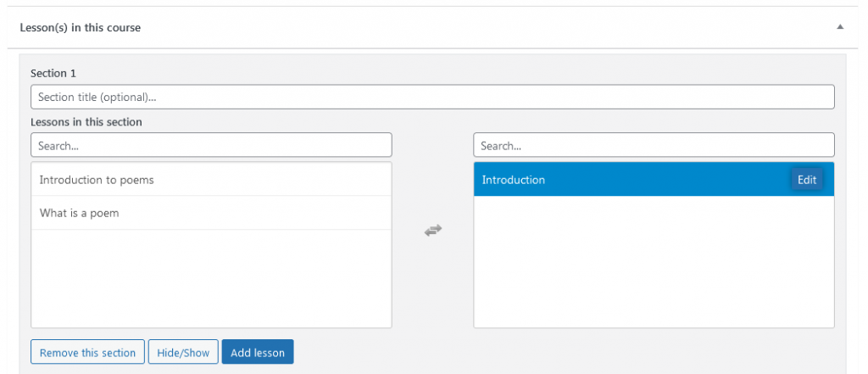Click the blank header bar area left of the collapse arrow
The width and height of the screenshot is (868, 374).
click(x=509, y=27)
